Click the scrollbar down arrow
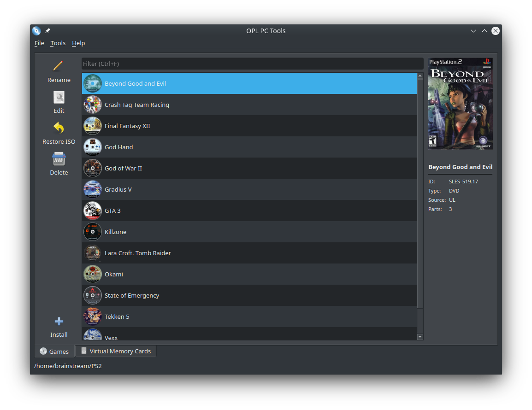This screenshot has height=410, width=532. coord(420,337)
